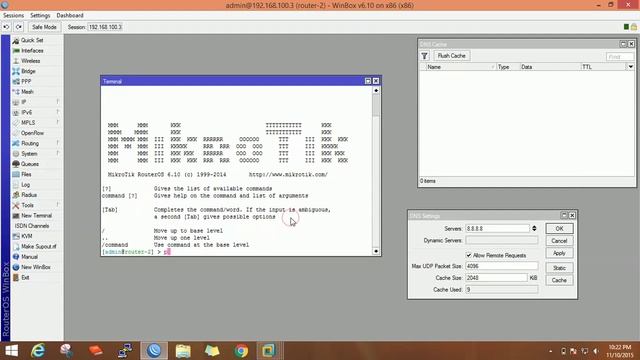This screenshot has width=640, height=360.
Task: Click the lock icon in toolbar
Action: coord(633,27)
